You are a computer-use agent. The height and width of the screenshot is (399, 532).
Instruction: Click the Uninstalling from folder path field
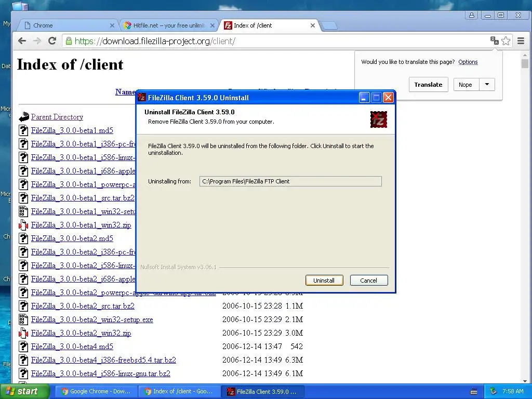point(290,181)
